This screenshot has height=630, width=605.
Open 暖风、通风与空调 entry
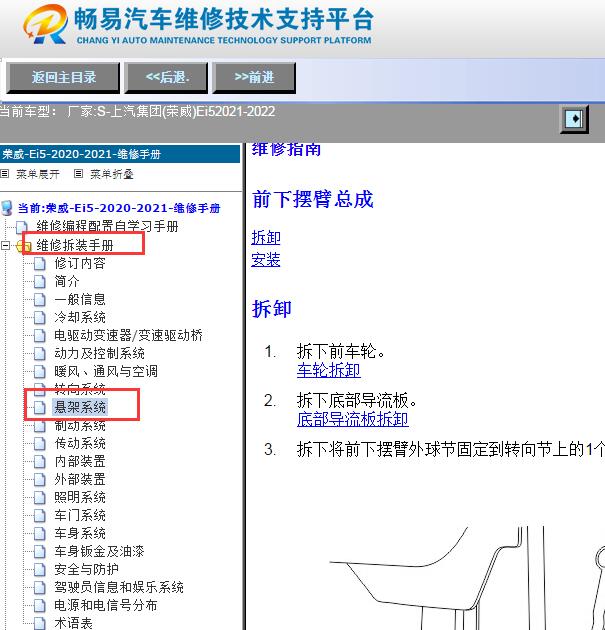(x=106, y=371)
